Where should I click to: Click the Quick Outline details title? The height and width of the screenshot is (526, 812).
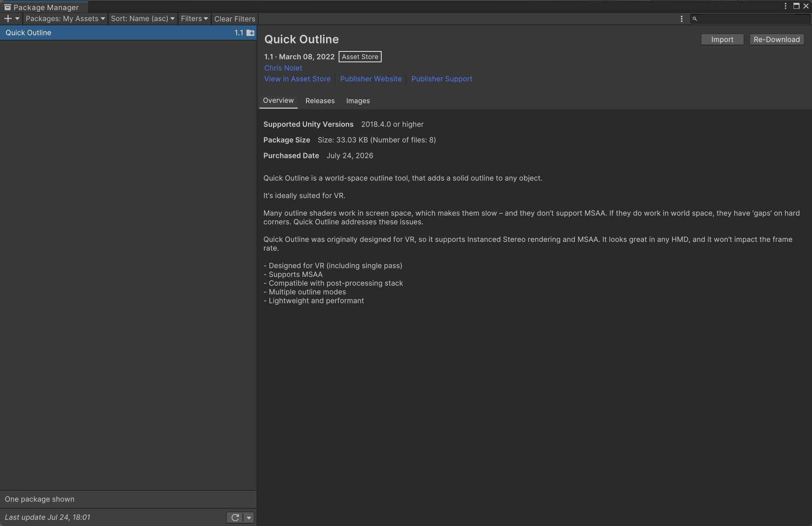(x=301, y=39)
